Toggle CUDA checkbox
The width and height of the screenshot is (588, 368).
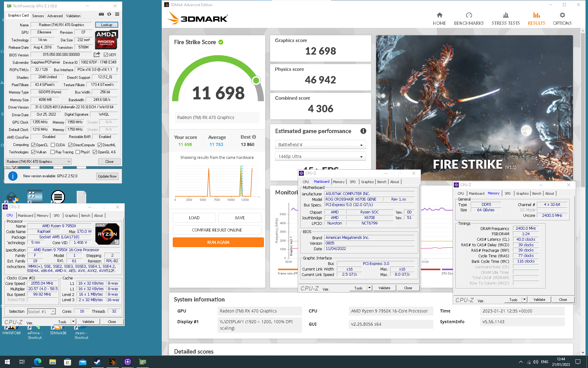(x=53, y=145)
